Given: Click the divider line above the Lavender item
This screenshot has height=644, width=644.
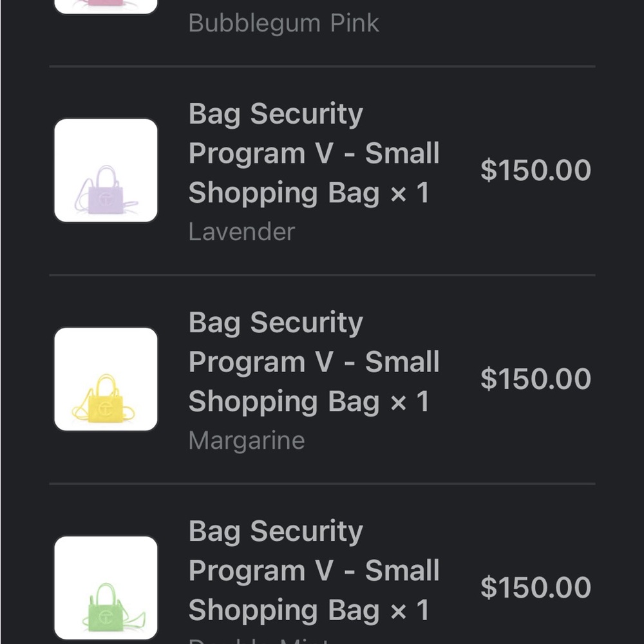Looking at the screenshot, I should (x=322, y=66).
